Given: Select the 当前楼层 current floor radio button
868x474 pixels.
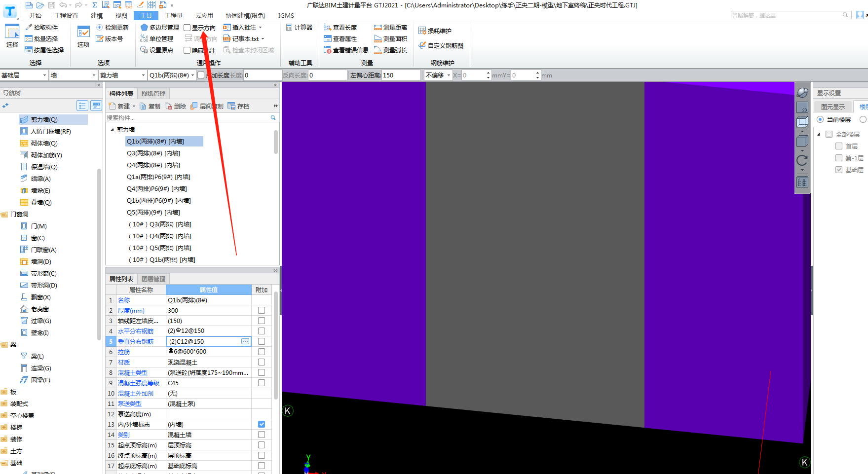Looking at the screenshot, I should (x=820, y=119).
